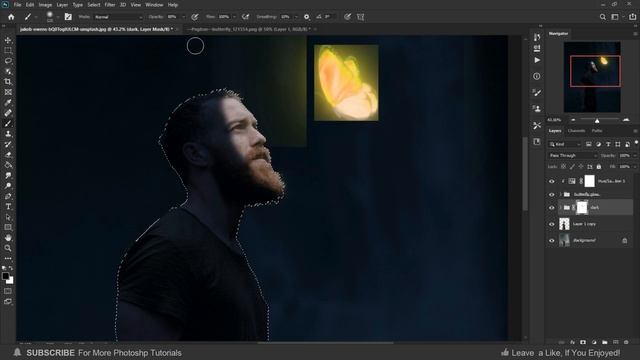Screen dimensions: 640x360
Task: Select the Dodge tool
Action: point(8,186)
